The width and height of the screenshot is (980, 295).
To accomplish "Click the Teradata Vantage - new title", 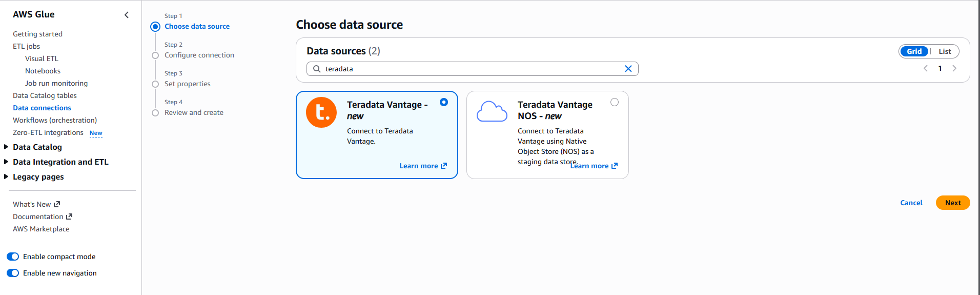I will 387,110.
